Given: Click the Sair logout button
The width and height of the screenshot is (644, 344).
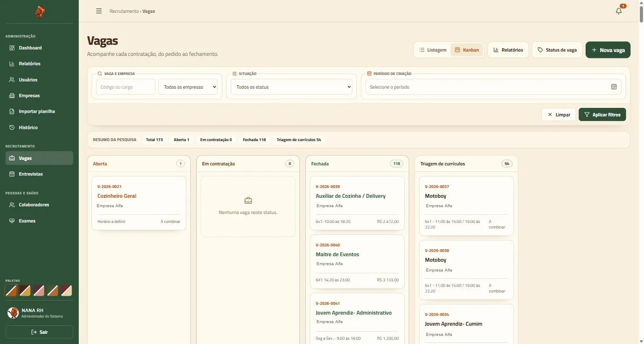Looking at the screenshot, I should 39,332.
